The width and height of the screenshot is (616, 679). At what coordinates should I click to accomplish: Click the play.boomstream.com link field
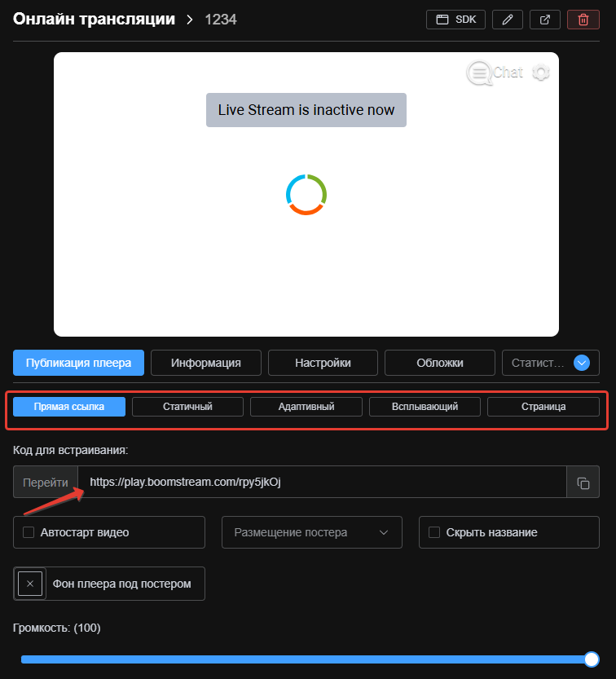tap(322, 482)
